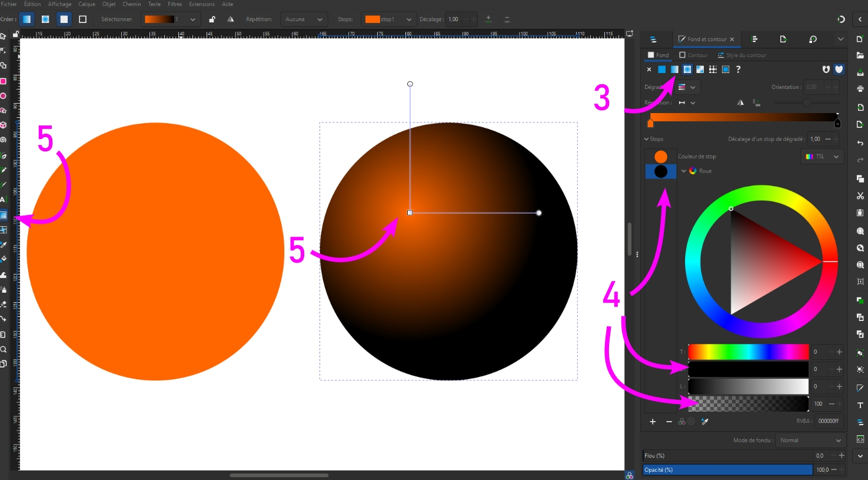
Task: Click the add stop plus button
Action: pos(653,422)
